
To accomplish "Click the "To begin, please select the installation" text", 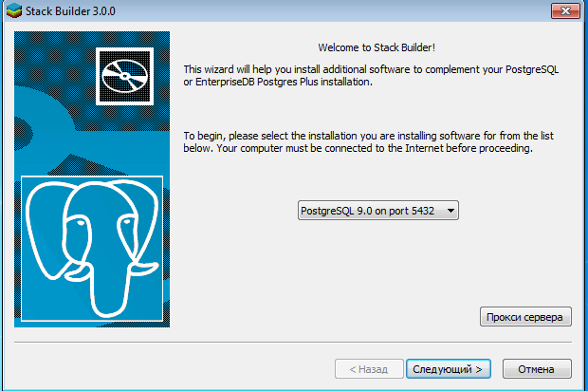I will [368, 141].
